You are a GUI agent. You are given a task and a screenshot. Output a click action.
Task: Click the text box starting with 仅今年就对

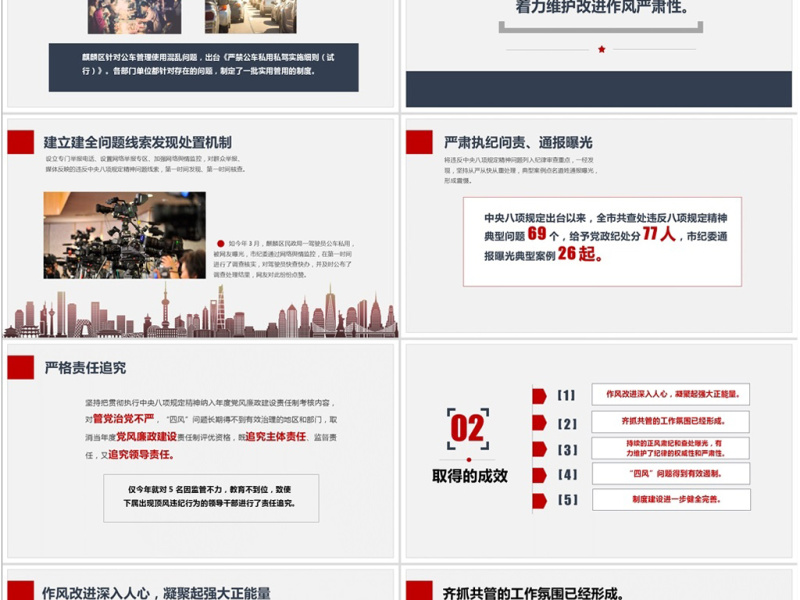click(211, 498)
